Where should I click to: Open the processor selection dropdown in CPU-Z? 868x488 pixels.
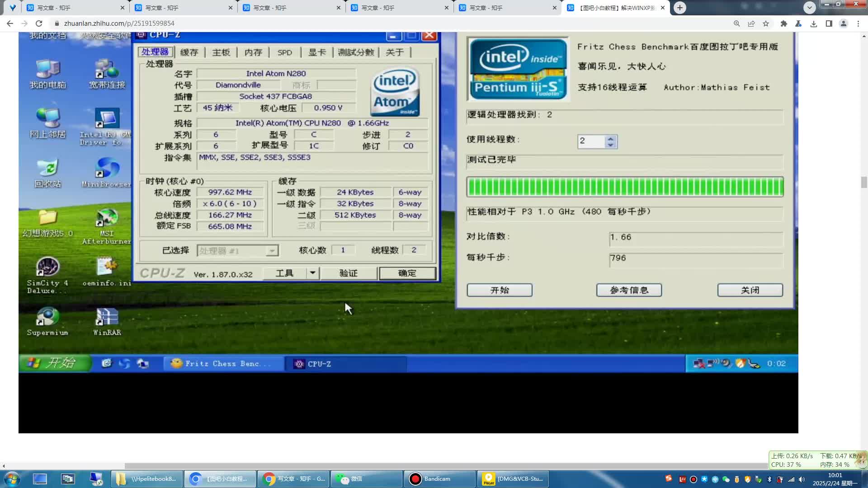click(x=271, y=250)
